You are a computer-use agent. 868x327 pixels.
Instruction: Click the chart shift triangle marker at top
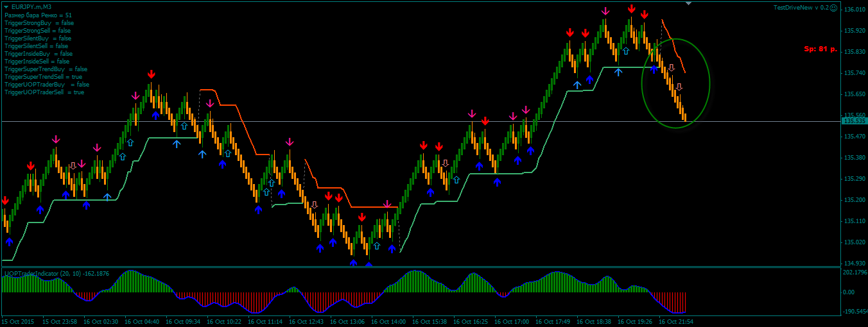click(689, 3)
